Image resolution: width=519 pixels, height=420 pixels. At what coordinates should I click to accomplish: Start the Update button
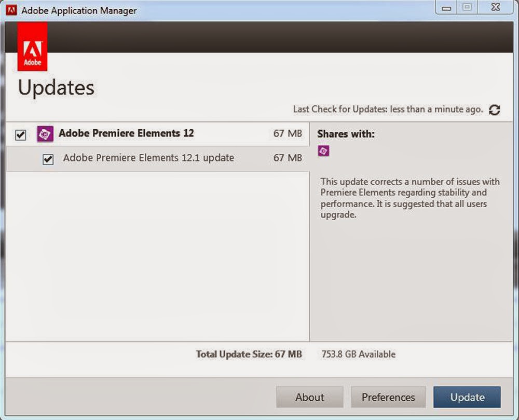pos(467,397)
